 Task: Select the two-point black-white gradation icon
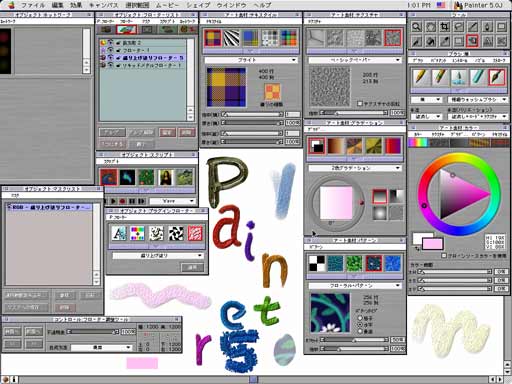[x=316, y=146]
